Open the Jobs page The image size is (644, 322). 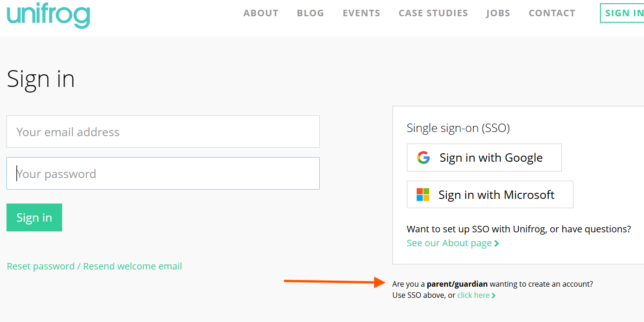(498, 13)
